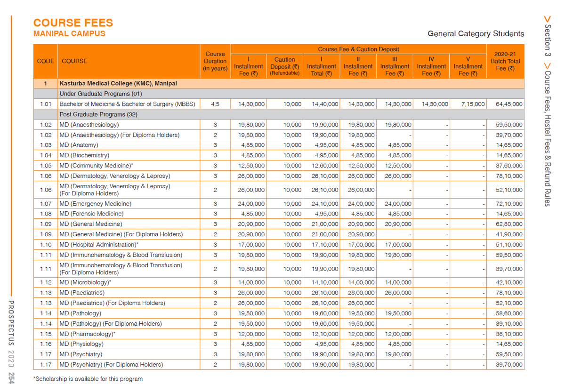The image size is (565, 392).
Task: Click MD (Pathology) (For Diploma Holders) total 39,10,000
Action: click(x=509, y=324)
